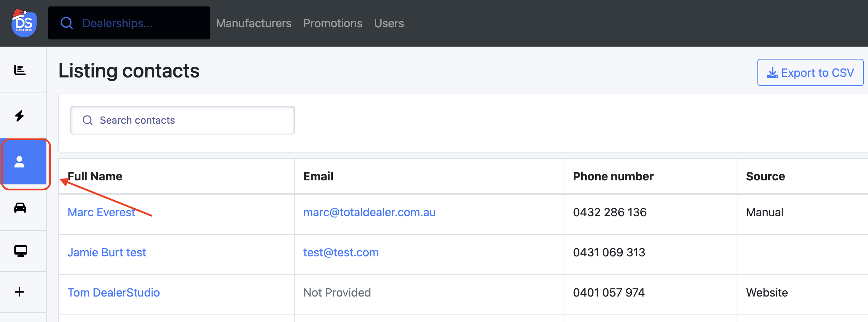Click the Dealer Studio logo
Image resolution: width=868 pixels, height=322 pixels.
24,24
